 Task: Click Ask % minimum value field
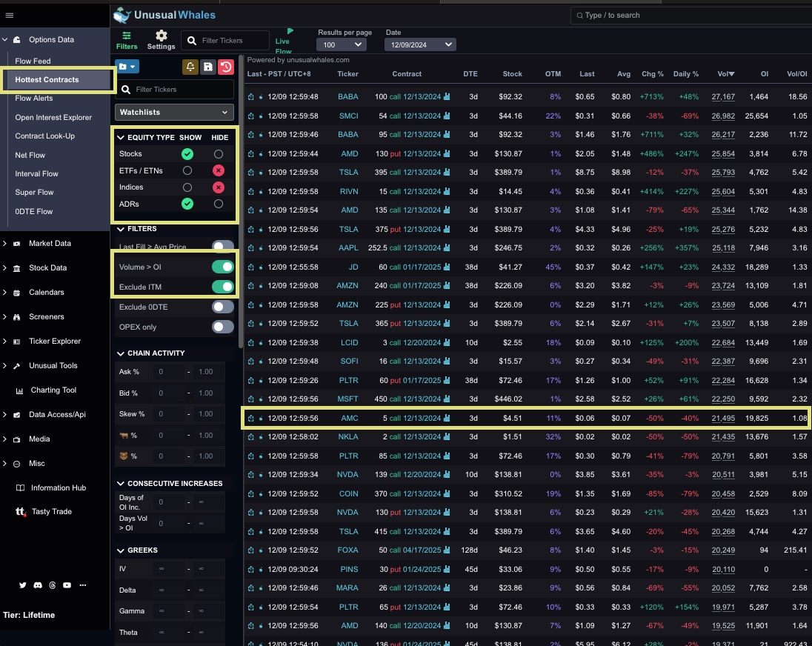pyautogui.click(x=167, y=372)
